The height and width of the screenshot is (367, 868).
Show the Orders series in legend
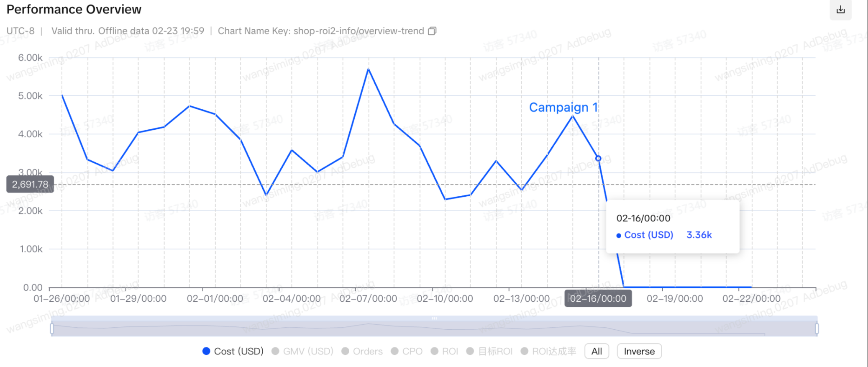tap(362, 351)
